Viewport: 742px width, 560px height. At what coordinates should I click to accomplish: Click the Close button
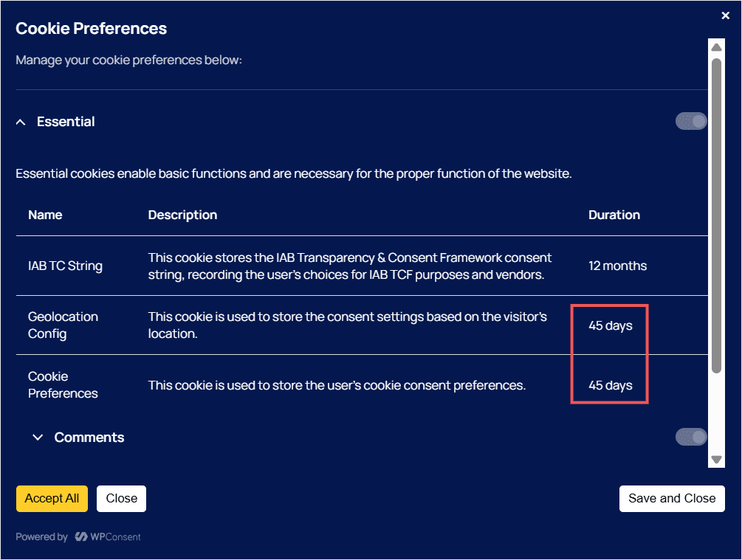pos(122,499)
